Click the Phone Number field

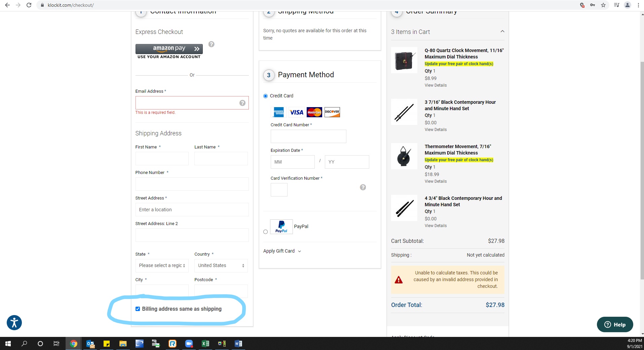click(192, 184)
